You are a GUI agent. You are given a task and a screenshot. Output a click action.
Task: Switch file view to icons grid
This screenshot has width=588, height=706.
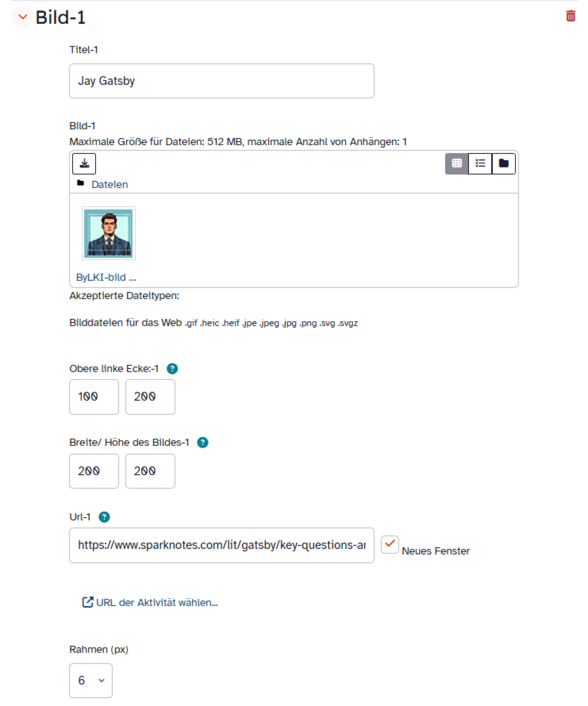[x=457, y=164]
